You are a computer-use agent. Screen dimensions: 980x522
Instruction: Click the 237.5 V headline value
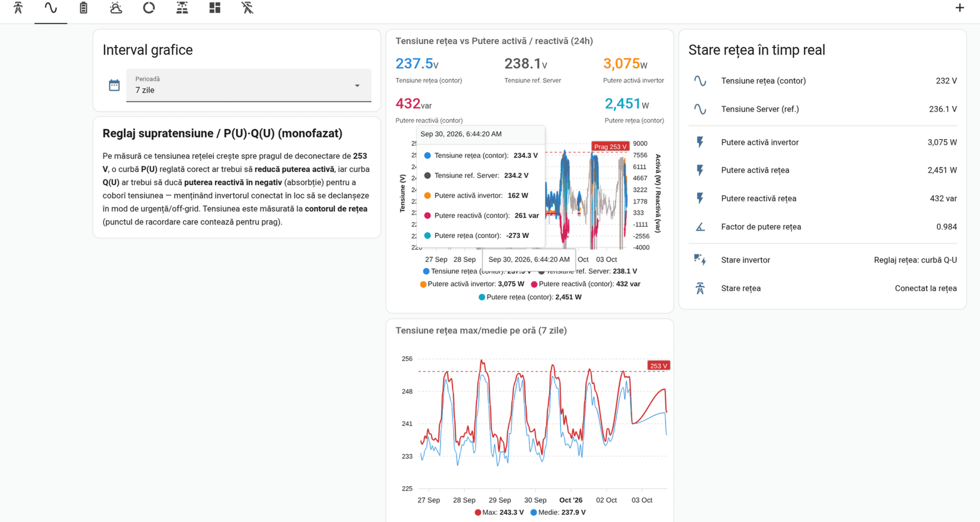click(417, 64)
